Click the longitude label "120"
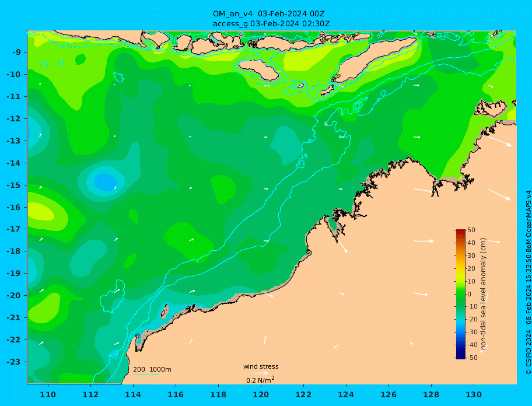This screenshot has height=406, width=532. 261,395
